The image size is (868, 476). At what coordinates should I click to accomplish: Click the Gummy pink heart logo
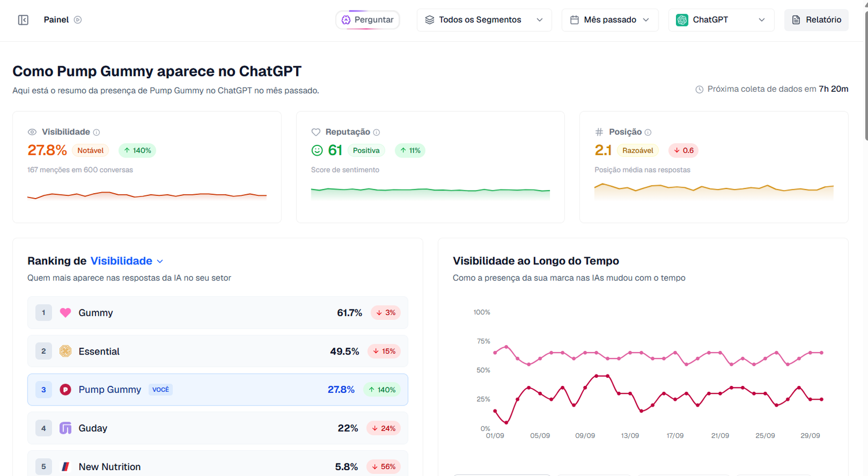click(66, 313)
